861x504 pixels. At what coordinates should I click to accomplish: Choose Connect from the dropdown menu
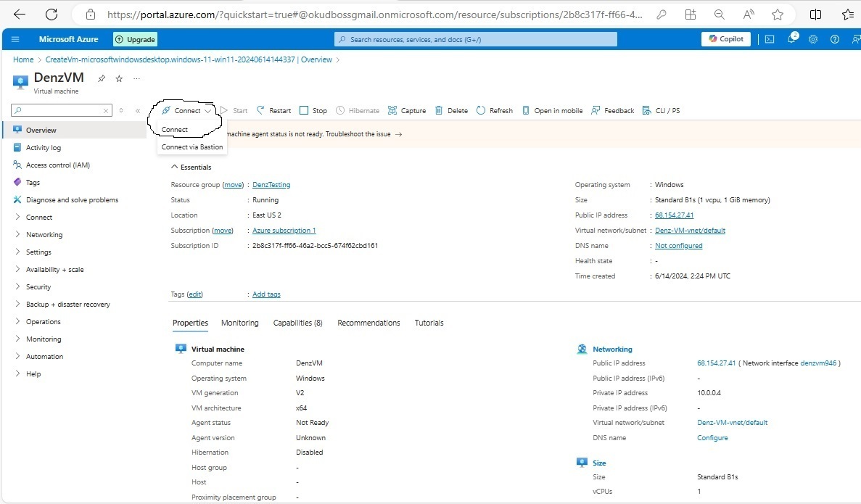[x=175, y=130]
